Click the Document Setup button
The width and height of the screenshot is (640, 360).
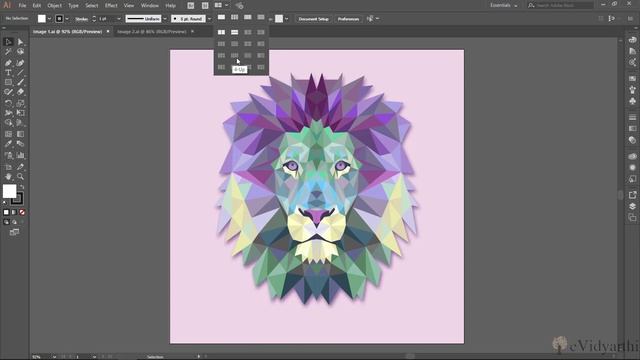pyautogui.click(x=313, y=19)
